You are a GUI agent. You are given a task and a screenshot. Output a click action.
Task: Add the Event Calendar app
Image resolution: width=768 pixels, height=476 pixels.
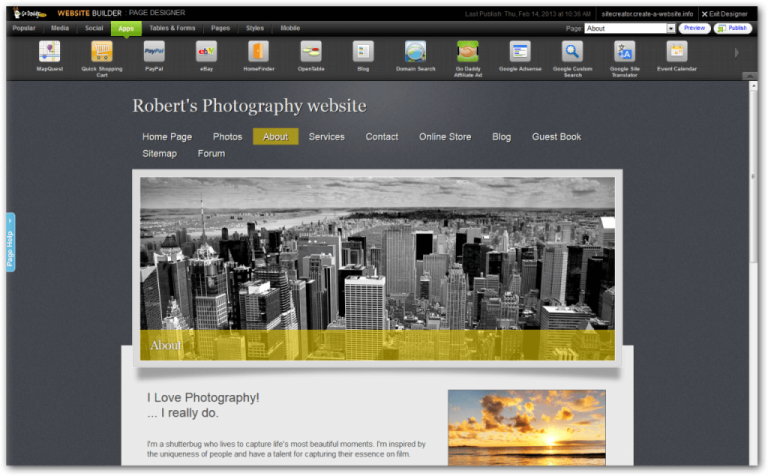(x=677, y=52)
